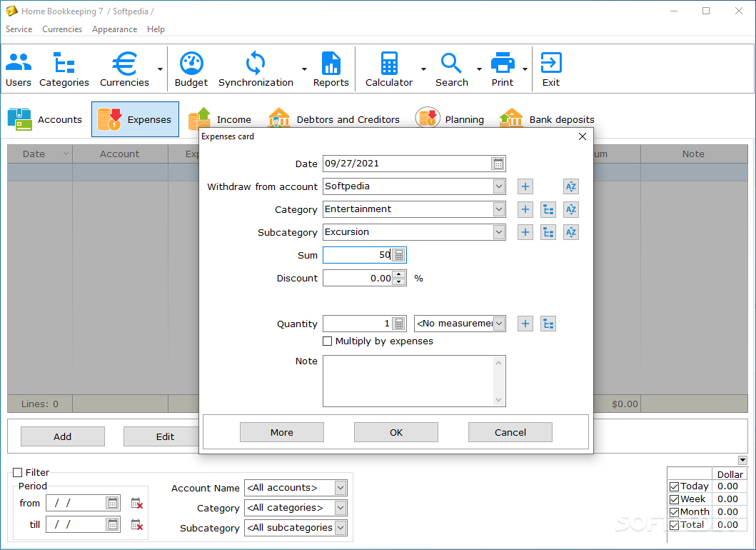
Task: Click the Add button
Action: 63,436
